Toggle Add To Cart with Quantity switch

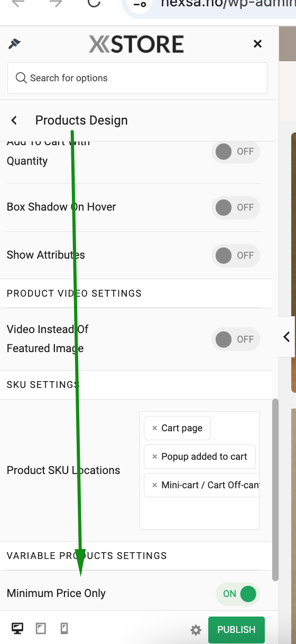[x=236, y=151]
